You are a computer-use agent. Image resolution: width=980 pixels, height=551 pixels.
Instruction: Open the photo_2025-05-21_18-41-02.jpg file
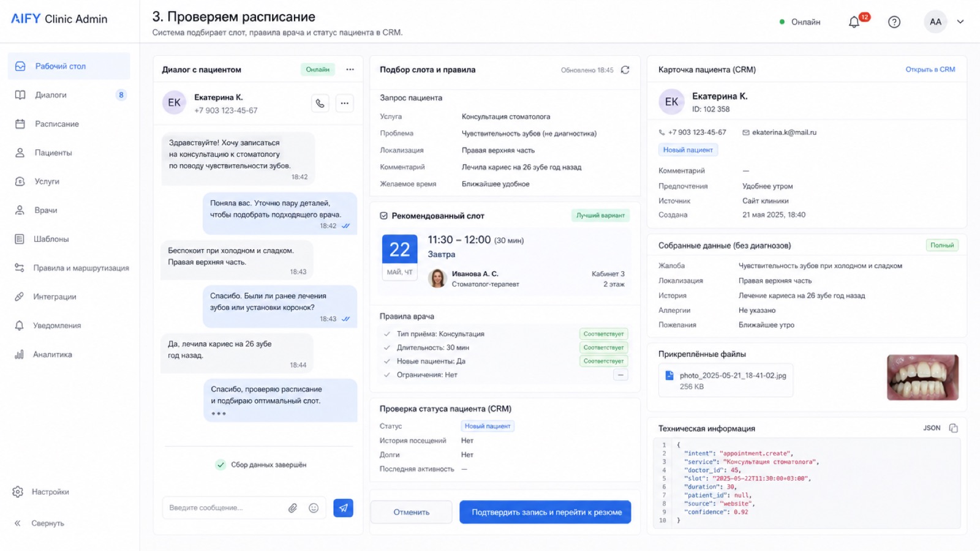(726, 381)
